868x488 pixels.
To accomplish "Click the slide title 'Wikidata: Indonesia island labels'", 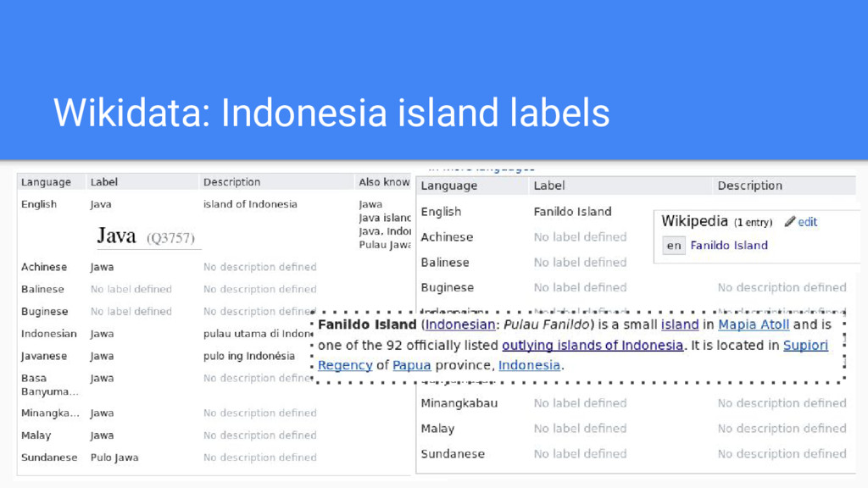I will point(331,113).
